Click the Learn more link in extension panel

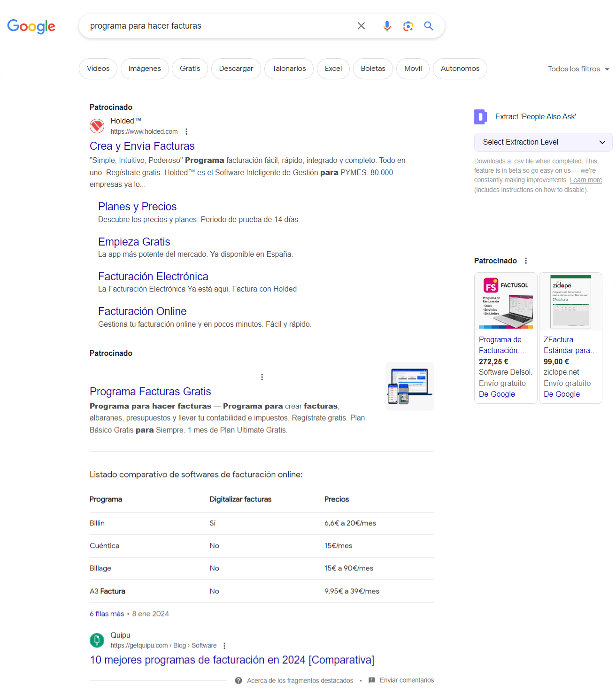pyautogui.click(x=586, y=180)
